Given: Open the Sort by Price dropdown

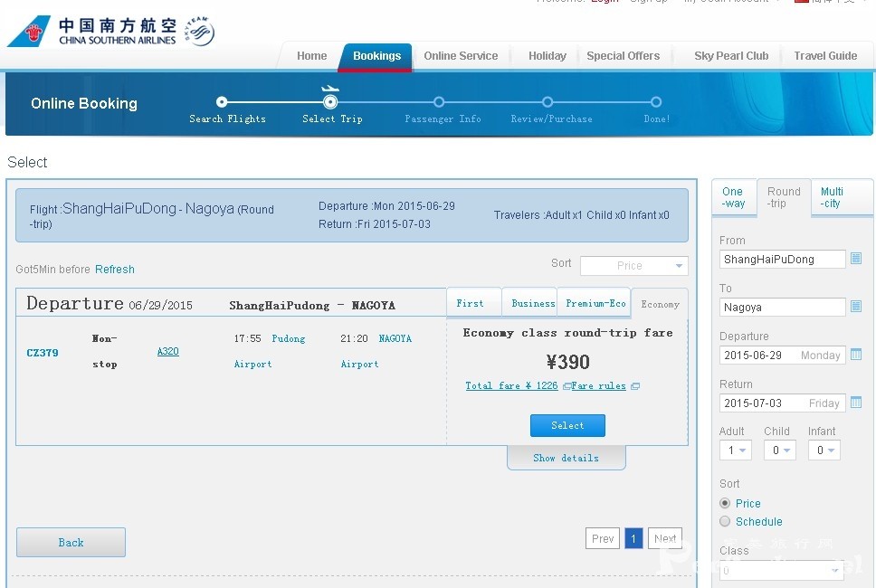Looking at the screenshot, I should [x=634, y=266].
